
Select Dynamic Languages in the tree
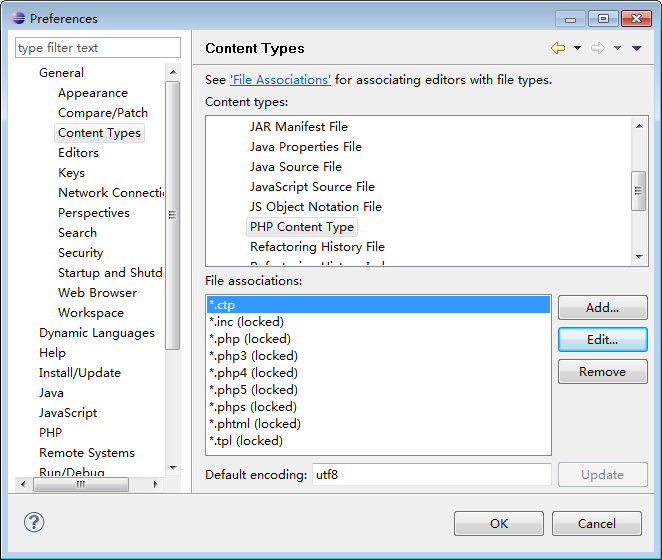click(x=97, y=333)
